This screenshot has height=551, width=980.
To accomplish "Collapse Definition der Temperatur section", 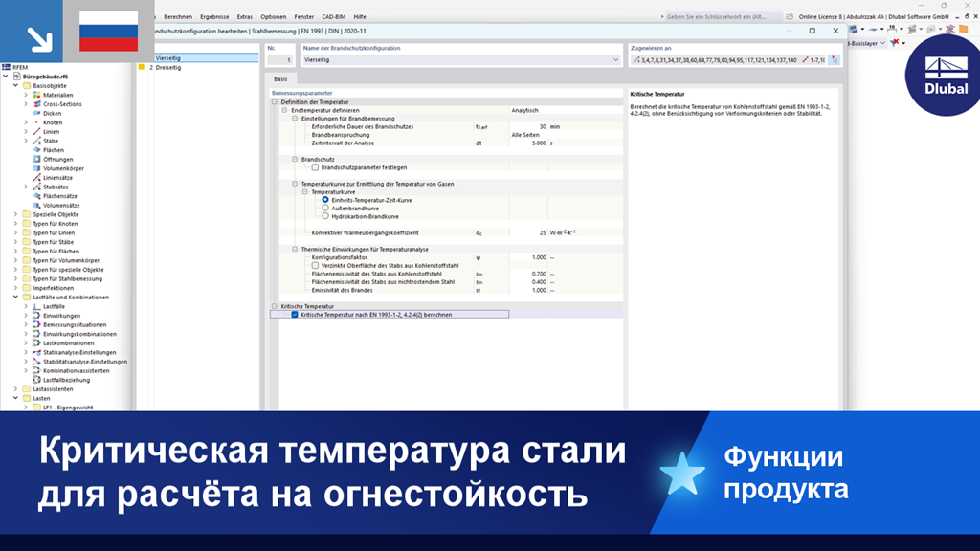I will pos(275,101).
